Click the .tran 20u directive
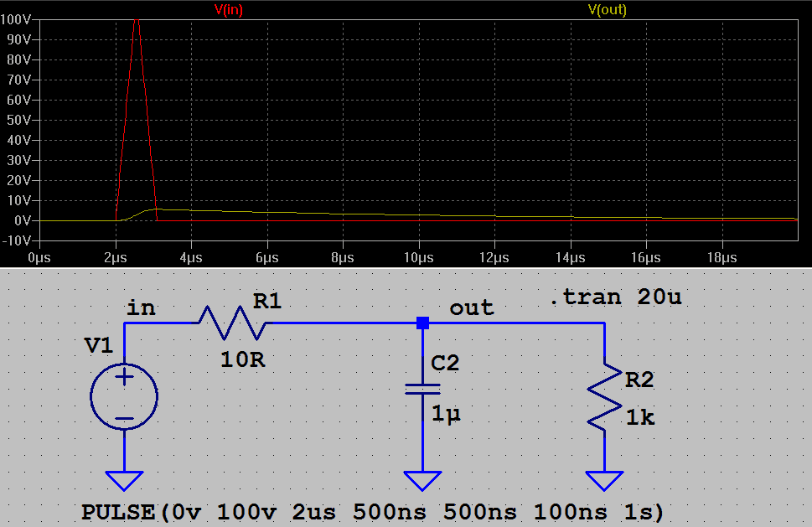This screenshot has height=527, width=812. click(616, 297)
